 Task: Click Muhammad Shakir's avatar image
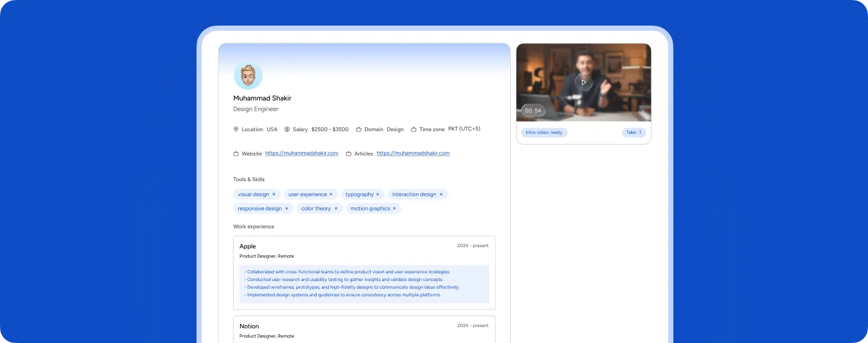[x=248, y=76]
